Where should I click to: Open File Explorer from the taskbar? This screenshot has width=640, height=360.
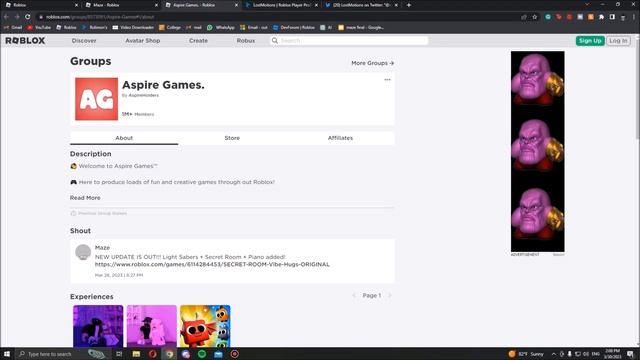coord(136,354)
